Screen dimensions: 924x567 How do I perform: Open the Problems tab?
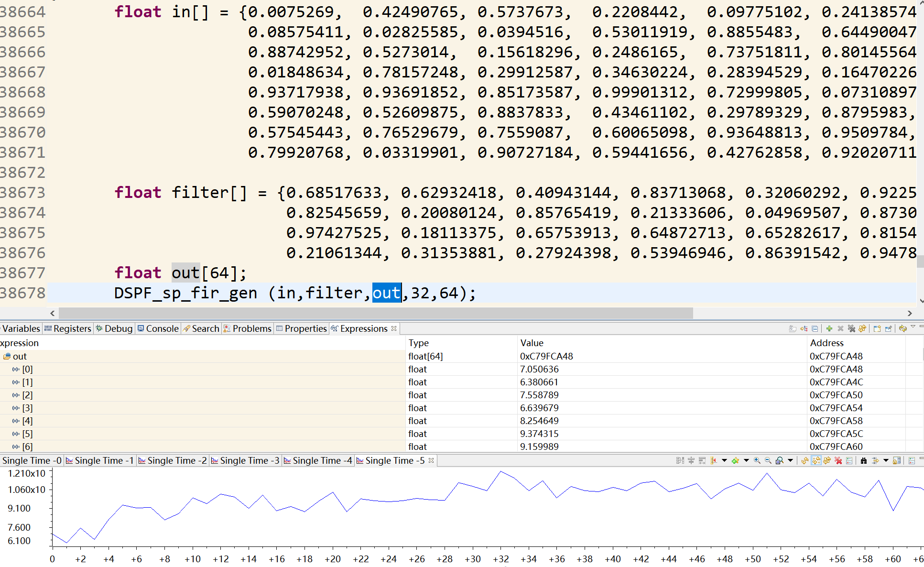click(x=248, y=328)
